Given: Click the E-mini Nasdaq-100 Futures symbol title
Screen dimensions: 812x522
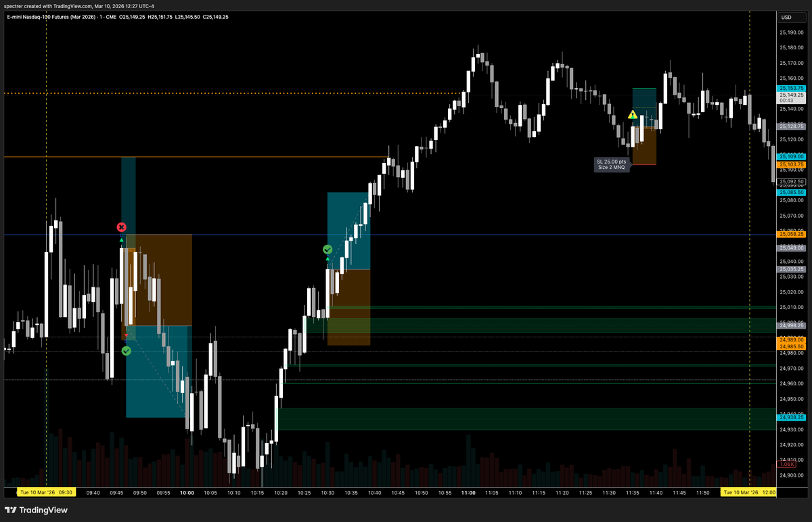Looking at the screenshot, I should [51, 17].
